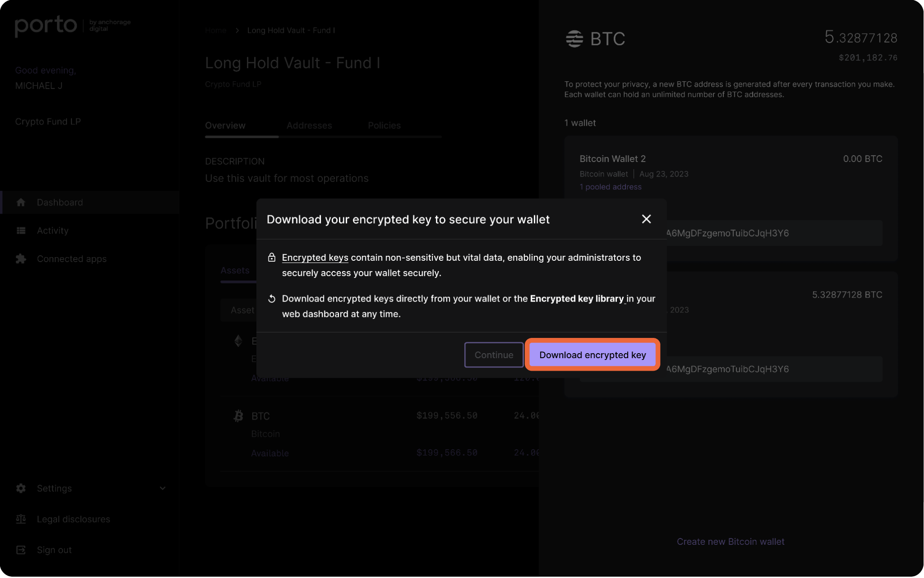Image resolution: width=924 pixels, height=578 pixels.
Task: Click the BTC logo in the side panel
Action: click(x=574, y=39)
